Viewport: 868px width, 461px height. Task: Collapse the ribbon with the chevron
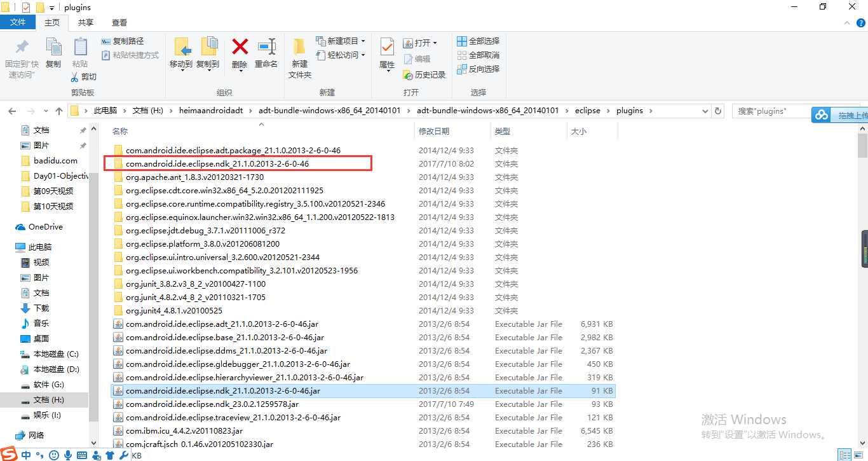(x=848, y=22)
